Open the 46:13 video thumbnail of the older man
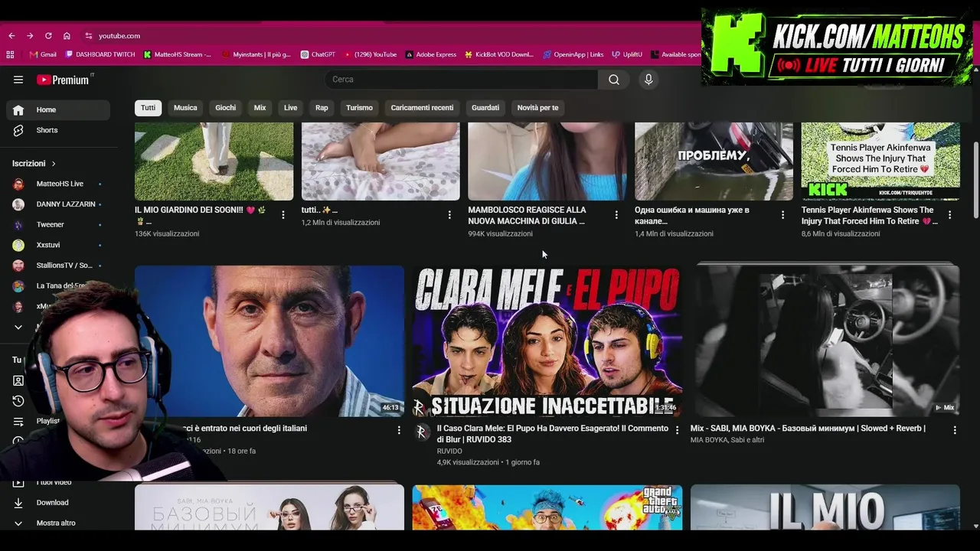The width and height of the screenshot is (980, 551). [269, 341]
